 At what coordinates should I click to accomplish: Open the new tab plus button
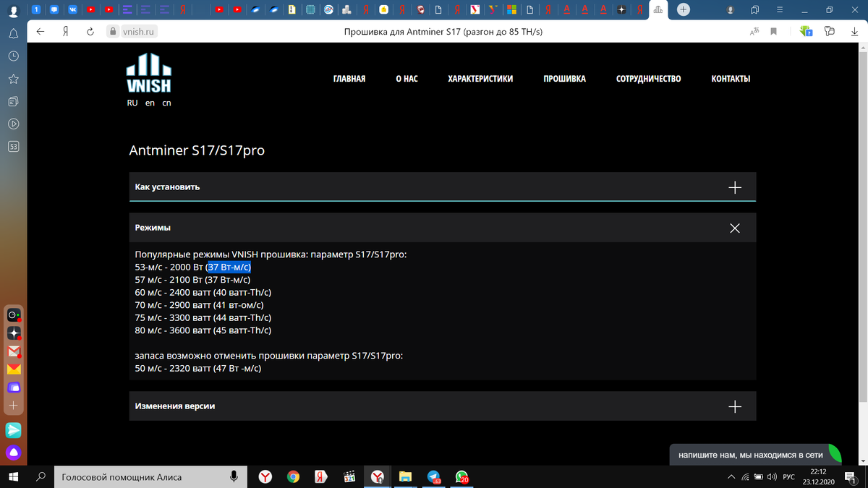click(684, 9)
